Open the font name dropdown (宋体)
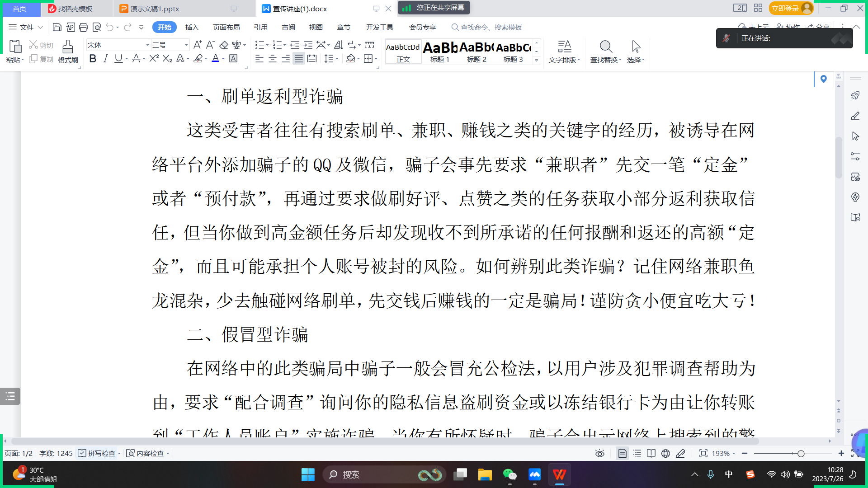Screen dimensions: 868x488 click(x=147, y=45)
